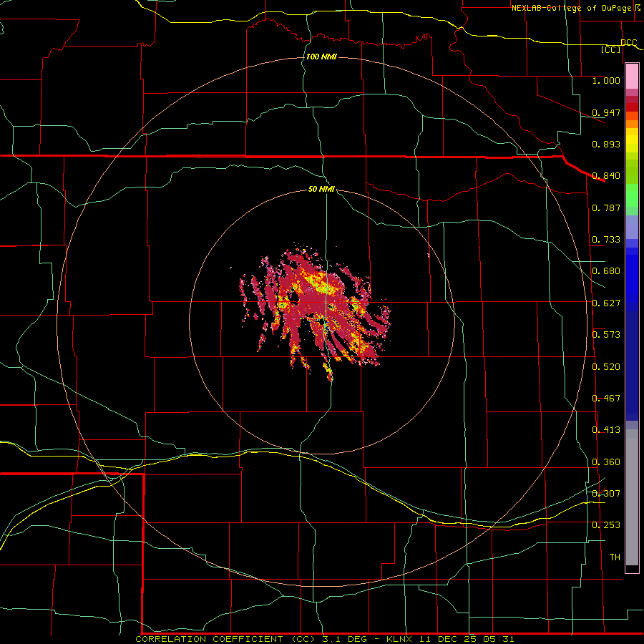Click the 0.307 scale value
This screenshot has height=644, width=644.
[x=606, y=494]
